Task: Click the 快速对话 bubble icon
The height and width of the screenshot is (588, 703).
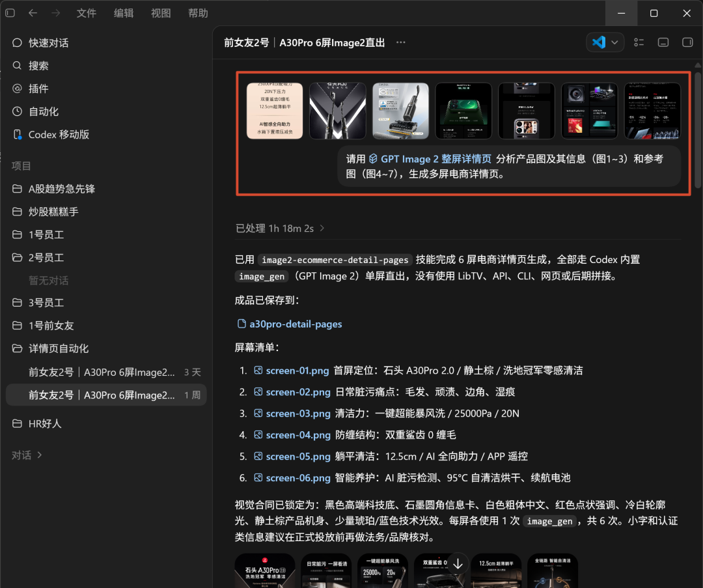Action: coord(17,42)
